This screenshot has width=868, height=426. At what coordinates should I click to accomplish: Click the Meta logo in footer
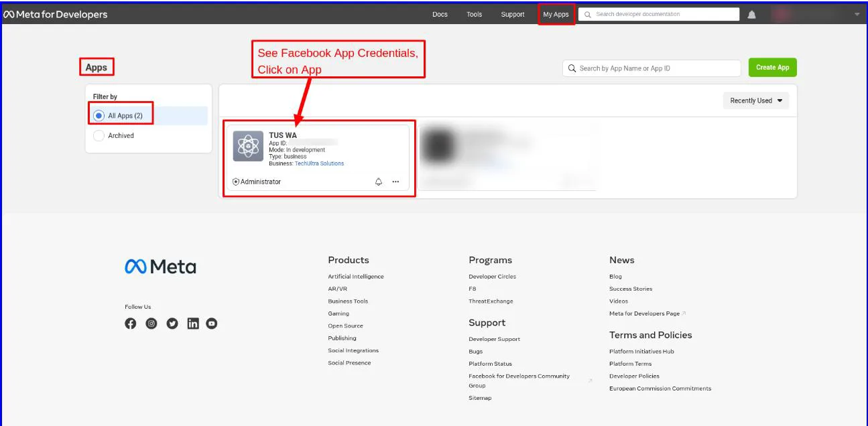160,267
